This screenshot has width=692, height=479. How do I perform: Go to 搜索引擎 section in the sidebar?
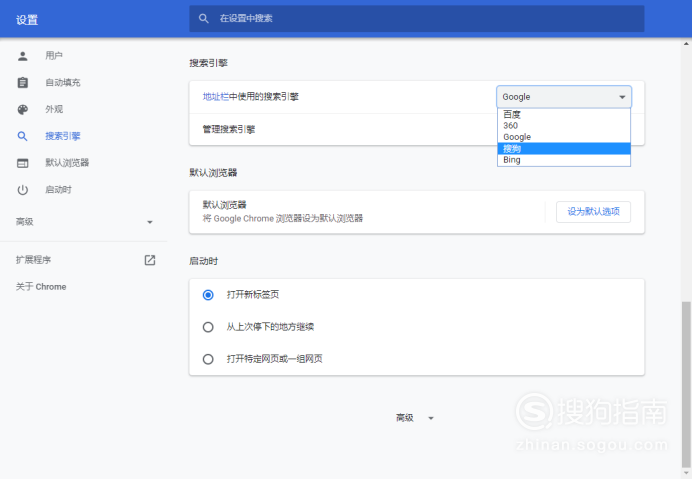(x=63, y=136)
